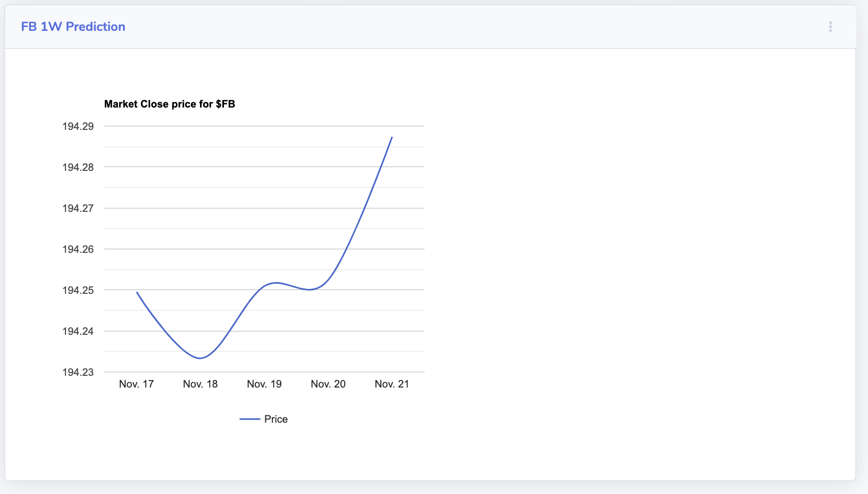Click the Nov. 19 x-axis label
Image resolution: width=868 pixels, height=494 pixels.
[264, 384]
